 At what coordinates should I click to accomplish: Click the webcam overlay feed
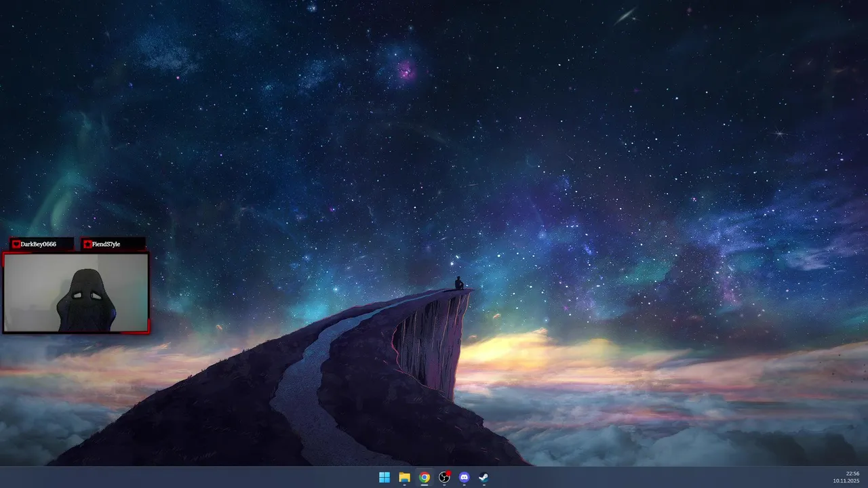pyautogui.click(x=76, y=293)
